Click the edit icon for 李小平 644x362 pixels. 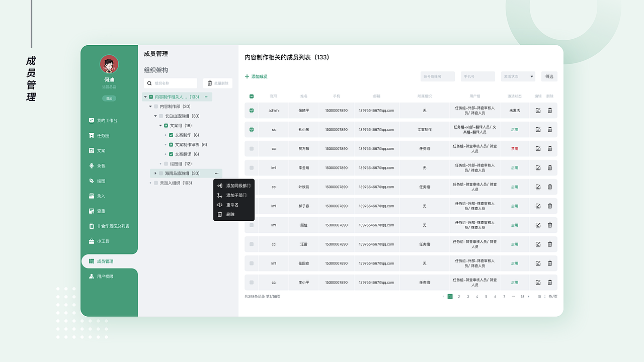pos(538,283)
